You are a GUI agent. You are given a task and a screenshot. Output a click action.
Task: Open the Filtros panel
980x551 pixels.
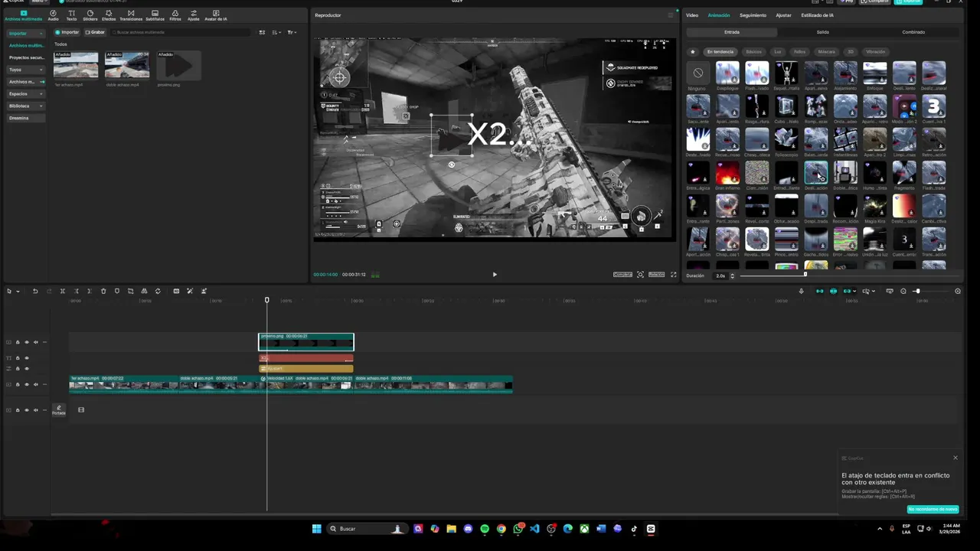[175, 15]
